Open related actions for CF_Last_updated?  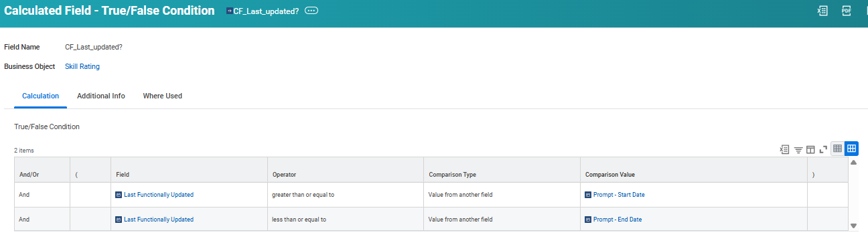tap(311, 11)
